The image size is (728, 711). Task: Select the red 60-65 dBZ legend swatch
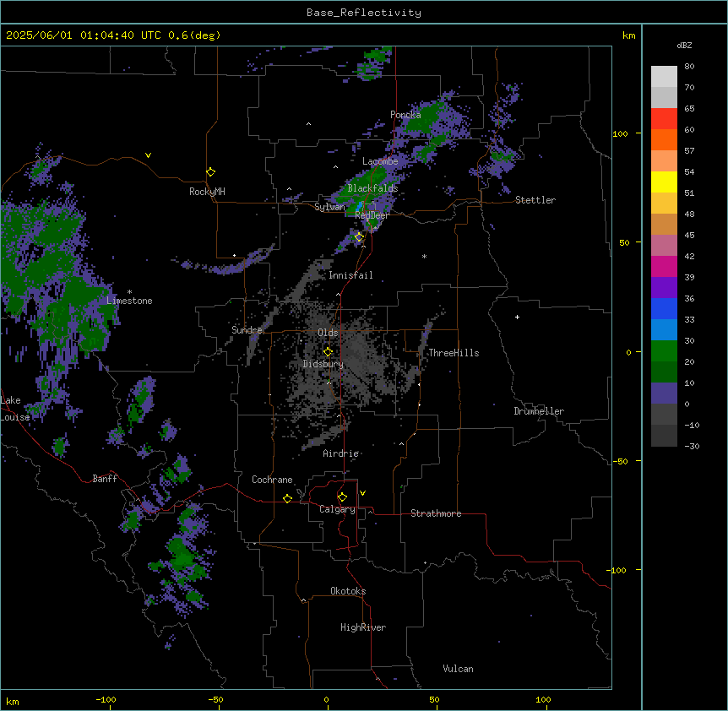[x=664, y=119]
